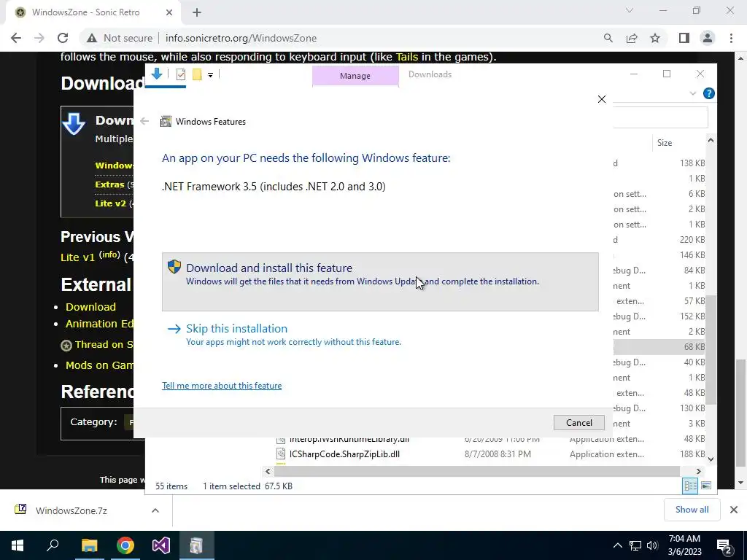Click Download and install this feature

(379, 281)
